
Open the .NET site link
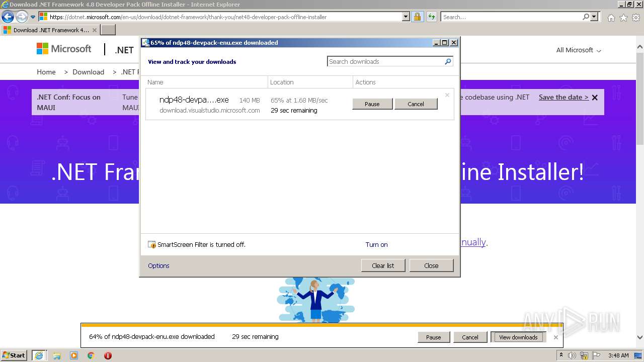[124, 50]
